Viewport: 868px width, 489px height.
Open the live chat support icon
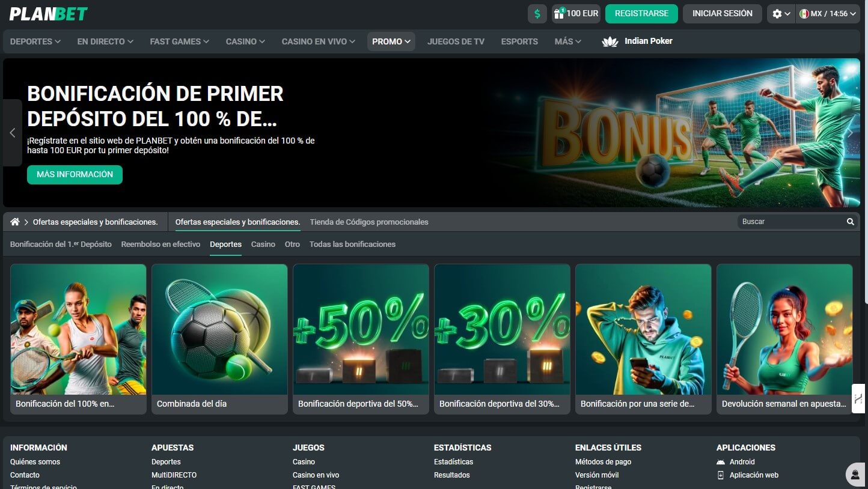point(855,475)
